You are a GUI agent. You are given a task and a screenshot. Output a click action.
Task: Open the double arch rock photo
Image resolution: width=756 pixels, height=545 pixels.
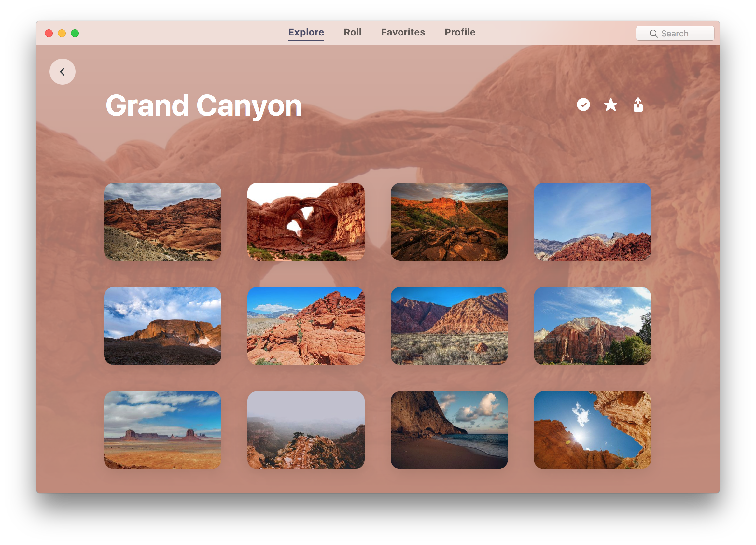point(306,222)
